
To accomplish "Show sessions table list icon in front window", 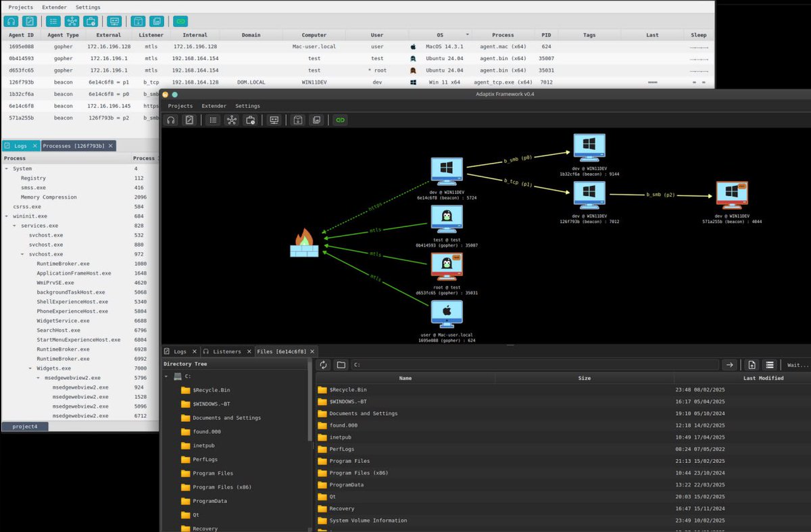I will pos(214,120).
